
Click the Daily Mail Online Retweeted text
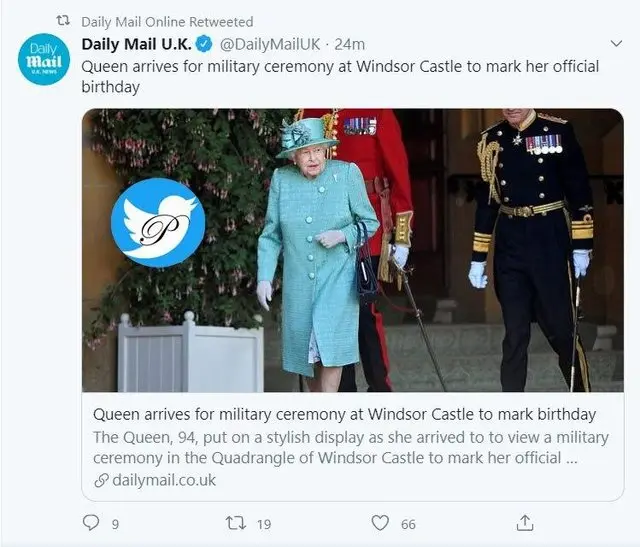click(x=167, y=21)
